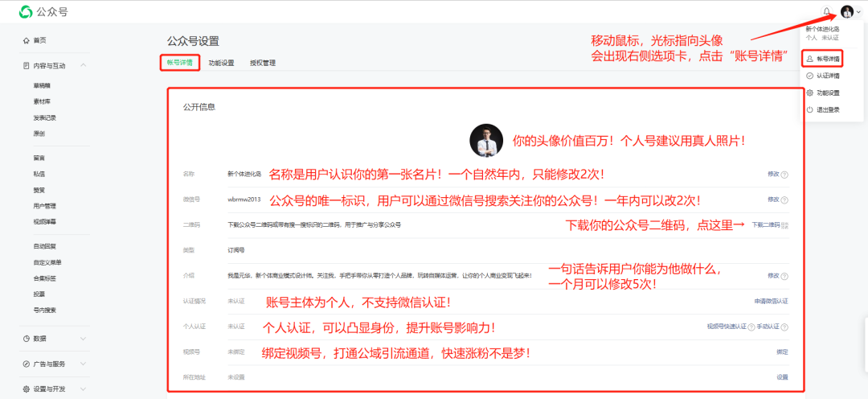Switch to the 授权管理 tab
The height and width of the screenshot is (399, 868).
(x=262, y=63)
